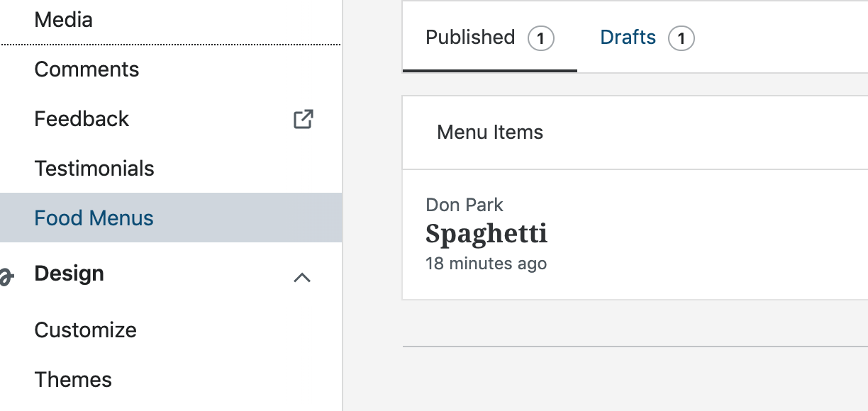Click author name Don Park
The image size is (868, 411).
pos(464,205)
